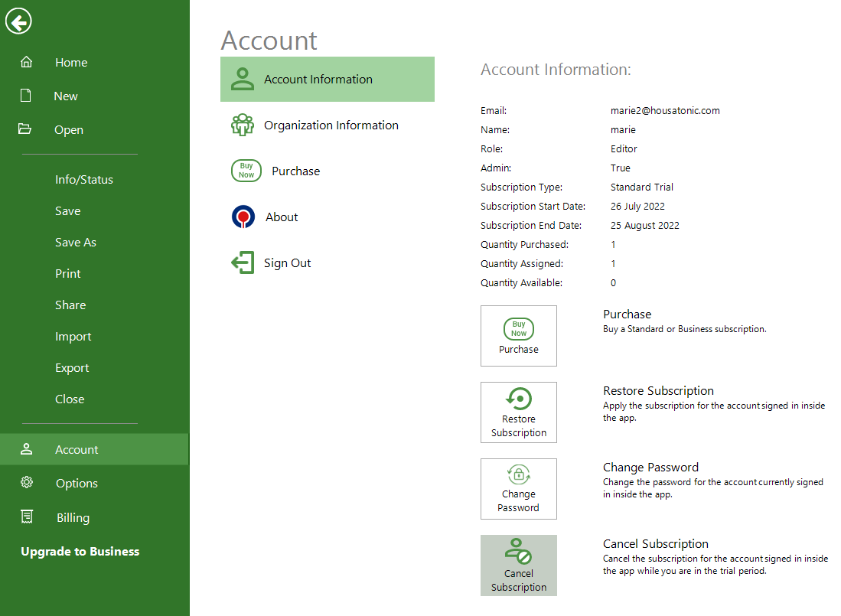Image resolution: width=841 pixels, height=616 pixels.
Task: Select the Account Information tab label
Action: coord(318,80)
